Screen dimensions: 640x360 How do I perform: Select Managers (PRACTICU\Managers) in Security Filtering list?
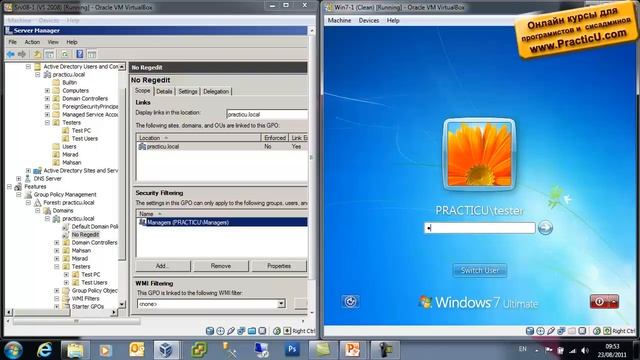[x=222, y=222]
